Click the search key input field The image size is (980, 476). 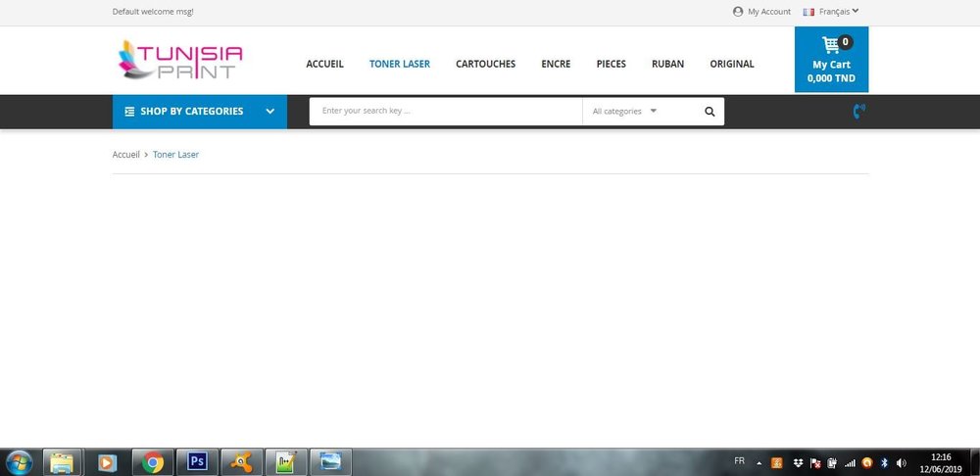446,112
